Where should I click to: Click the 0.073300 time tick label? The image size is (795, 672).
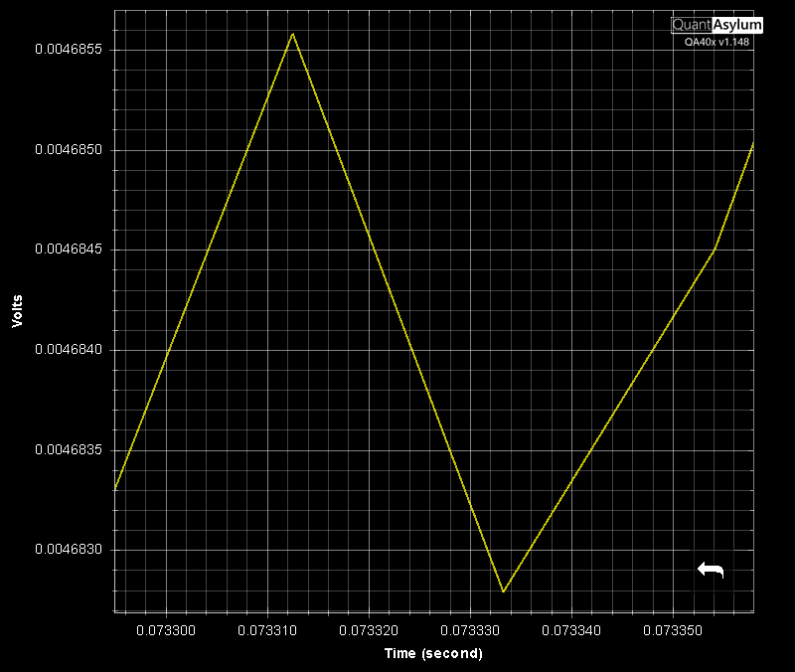pos(166,630)
